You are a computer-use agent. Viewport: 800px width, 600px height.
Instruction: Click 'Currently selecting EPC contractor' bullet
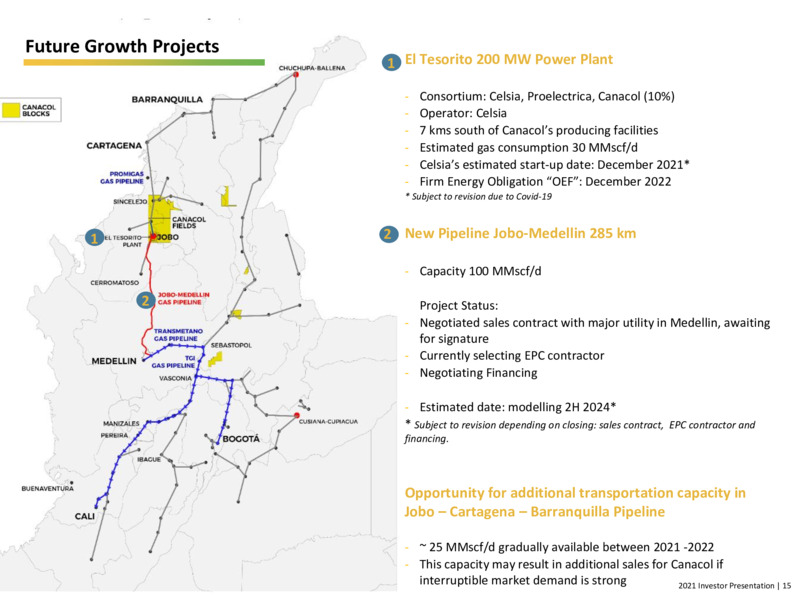512,356
